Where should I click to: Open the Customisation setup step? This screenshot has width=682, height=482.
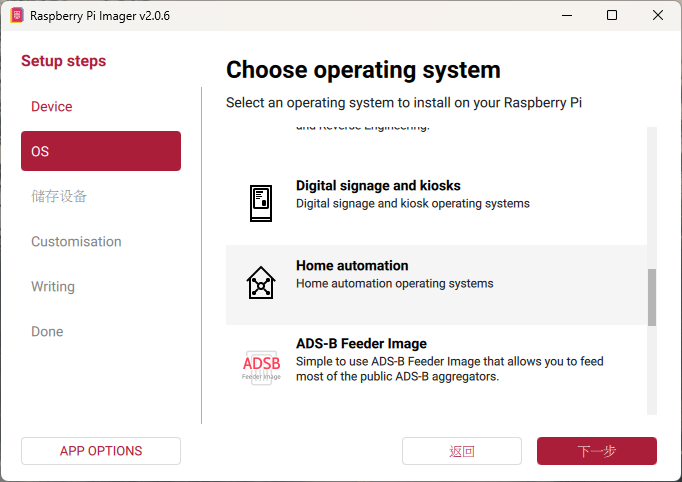pyautogui.click(x=76, y=241)
